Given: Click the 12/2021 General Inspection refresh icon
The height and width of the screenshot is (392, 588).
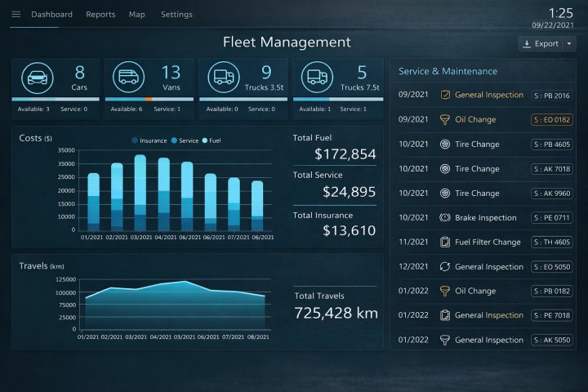Looking at the screenshot, I should 445,267.
